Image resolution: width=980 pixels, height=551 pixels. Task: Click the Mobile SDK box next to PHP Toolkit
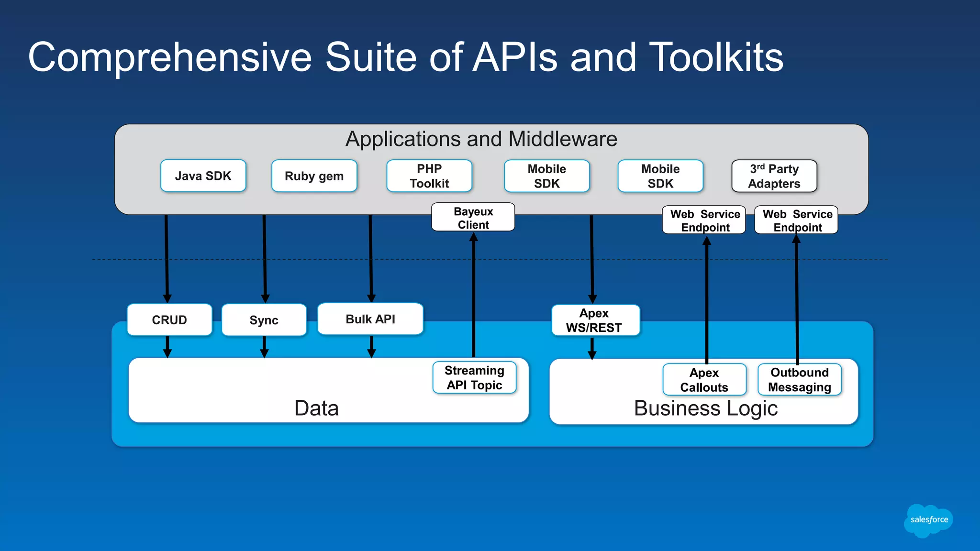pyautogui.click(x=546, y=176)
